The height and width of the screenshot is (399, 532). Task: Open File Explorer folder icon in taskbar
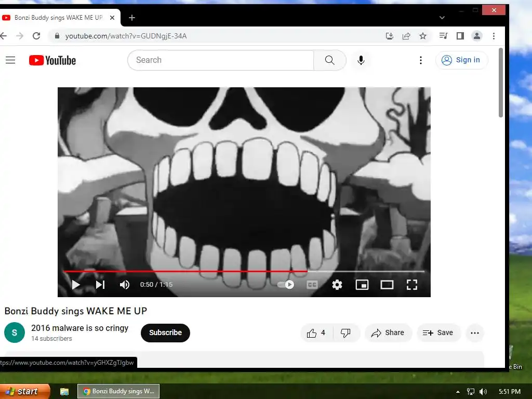click(64, 392)
